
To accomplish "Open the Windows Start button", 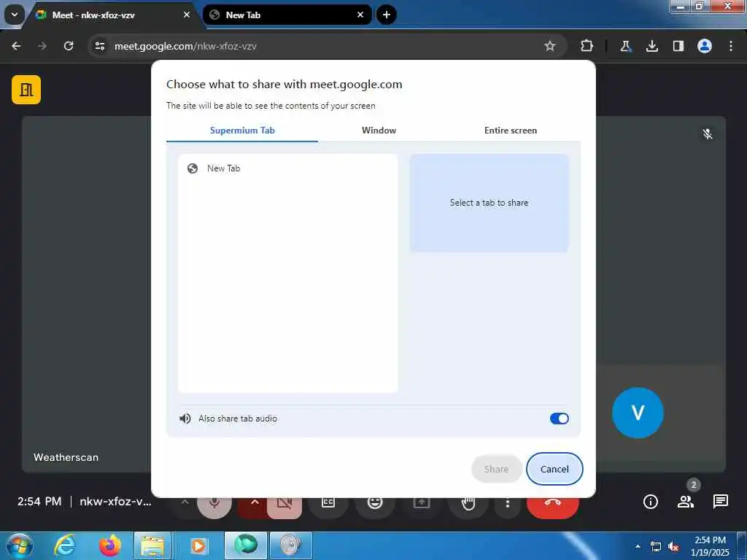I will 19,545.
